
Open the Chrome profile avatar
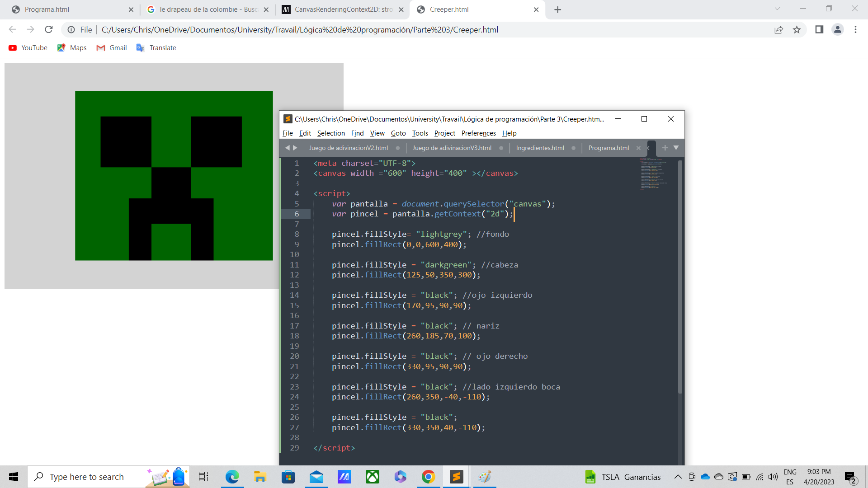click(837, 29)
